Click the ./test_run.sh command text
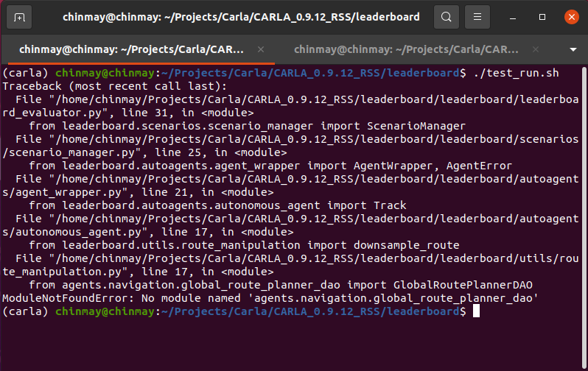 [516, 73]
